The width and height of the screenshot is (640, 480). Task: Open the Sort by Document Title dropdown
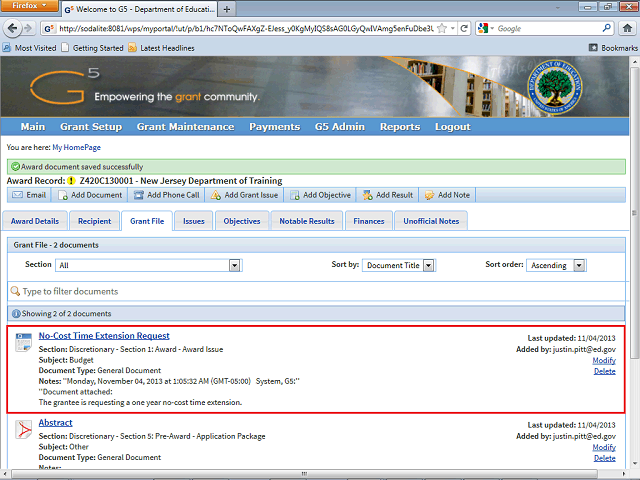pyautogui.click(x=399, y=265)
